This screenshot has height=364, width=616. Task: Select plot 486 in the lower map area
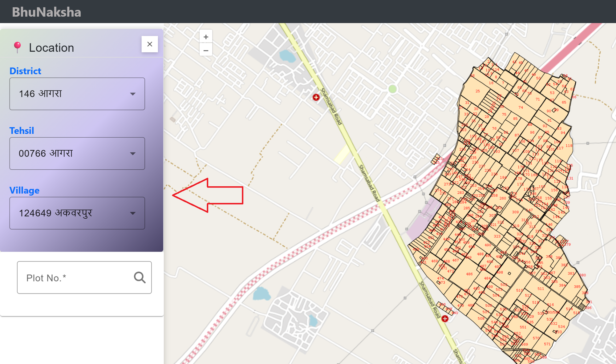point(469,273)
